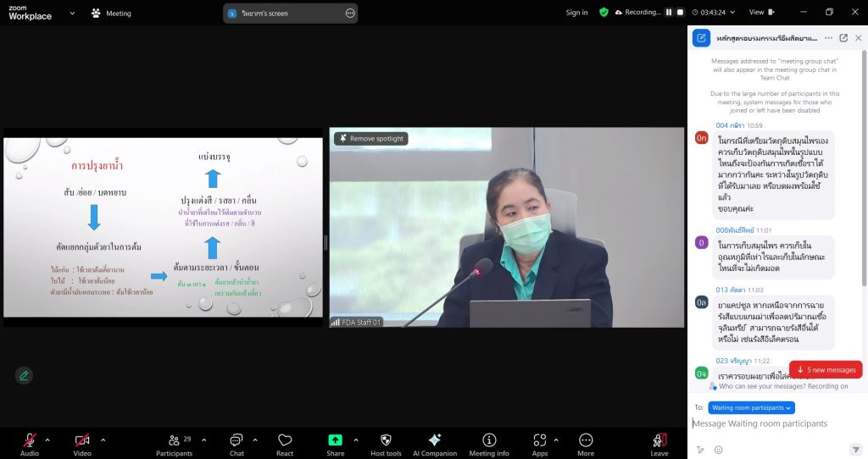
Task: Click the green Share screen icon
Action: 335,440
